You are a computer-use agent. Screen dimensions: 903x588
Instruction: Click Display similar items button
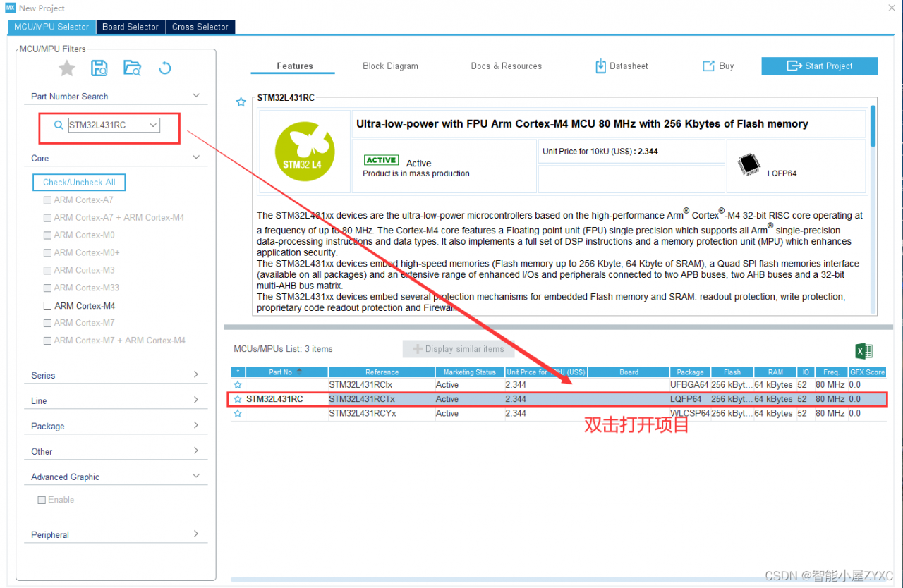coord(459,349)
